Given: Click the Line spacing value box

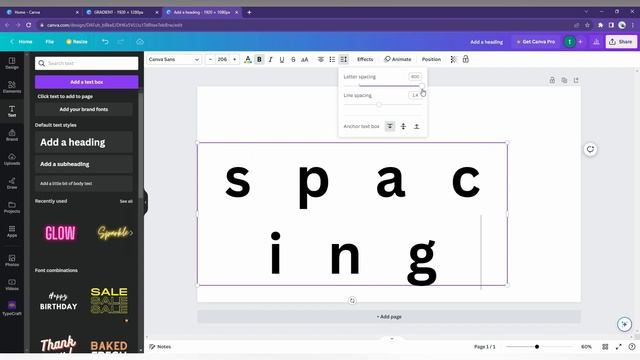Looking at the screenshot, I should click(415, 95).
